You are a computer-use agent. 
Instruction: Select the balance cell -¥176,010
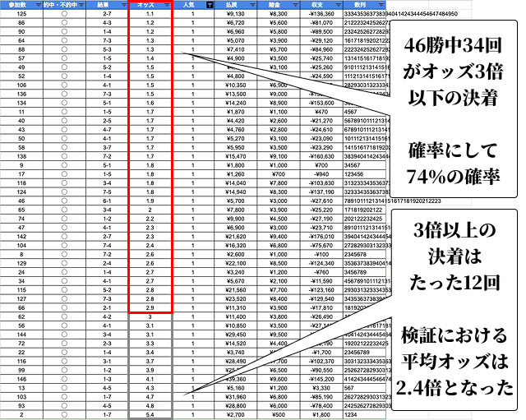(x=321, y=237)
